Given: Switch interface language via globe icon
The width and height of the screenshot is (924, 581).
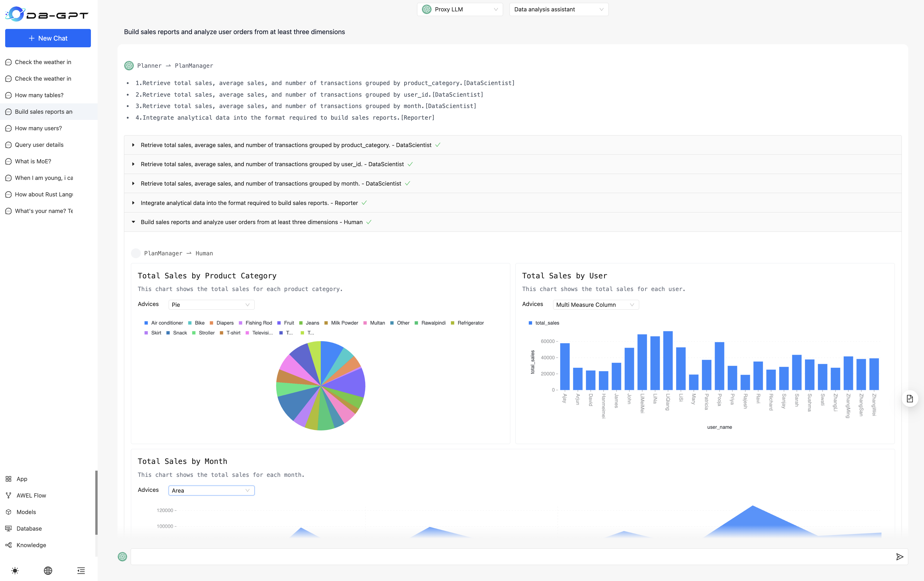Looking at the screenshot, I should pos(48,571).
